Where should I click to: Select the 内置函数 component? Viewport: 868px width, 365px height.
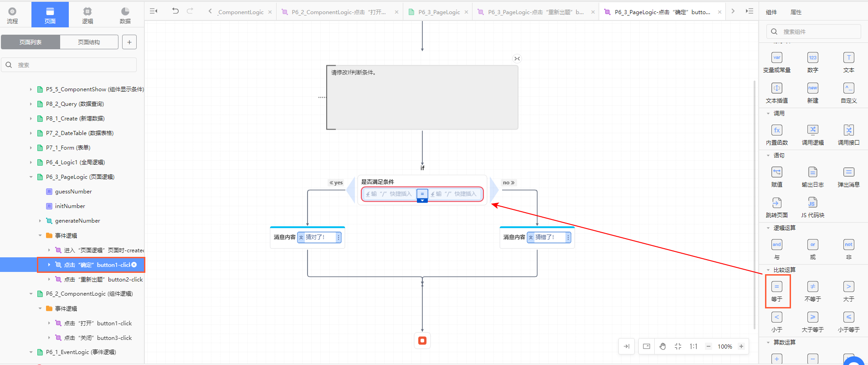[x=777, y=135]
